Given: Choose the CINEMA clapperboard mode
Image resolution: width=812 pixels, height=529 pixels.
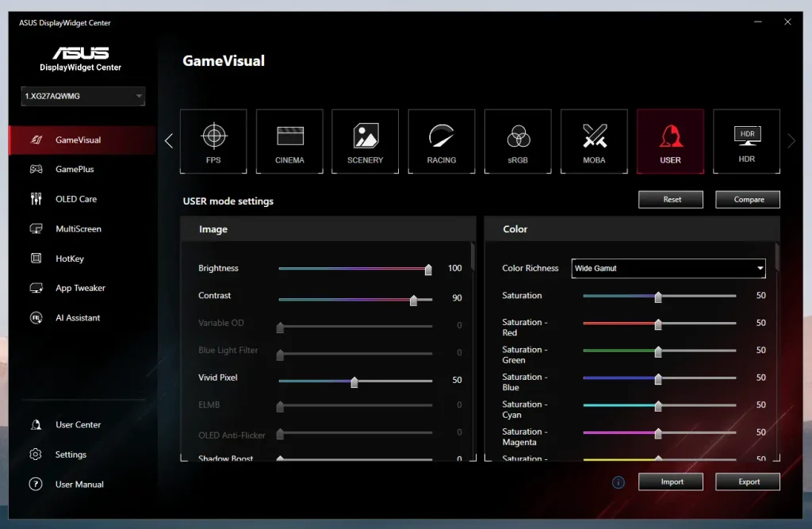Looking at the screenshot, I should point(289,141).
